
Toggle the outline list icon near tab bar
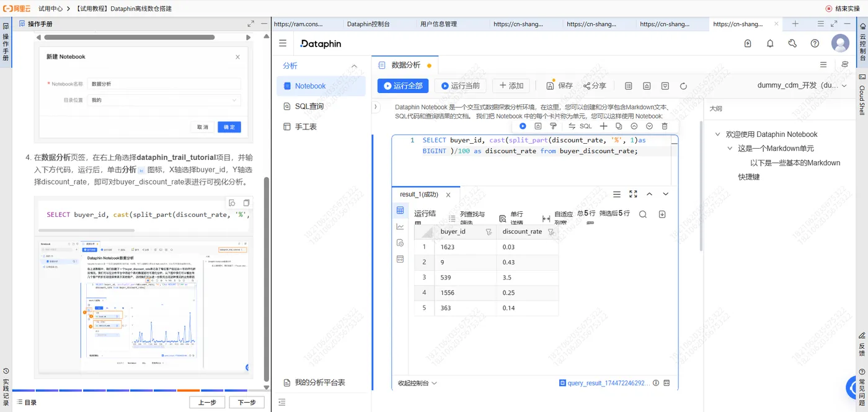[x=823, y=64]
